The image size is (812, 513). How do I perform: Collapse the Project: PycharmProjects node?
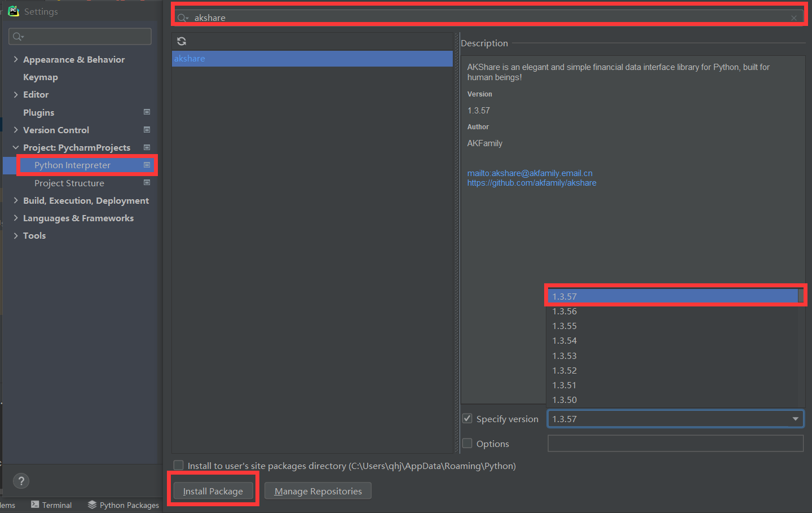pyautogui.click(x=16, y=147)
